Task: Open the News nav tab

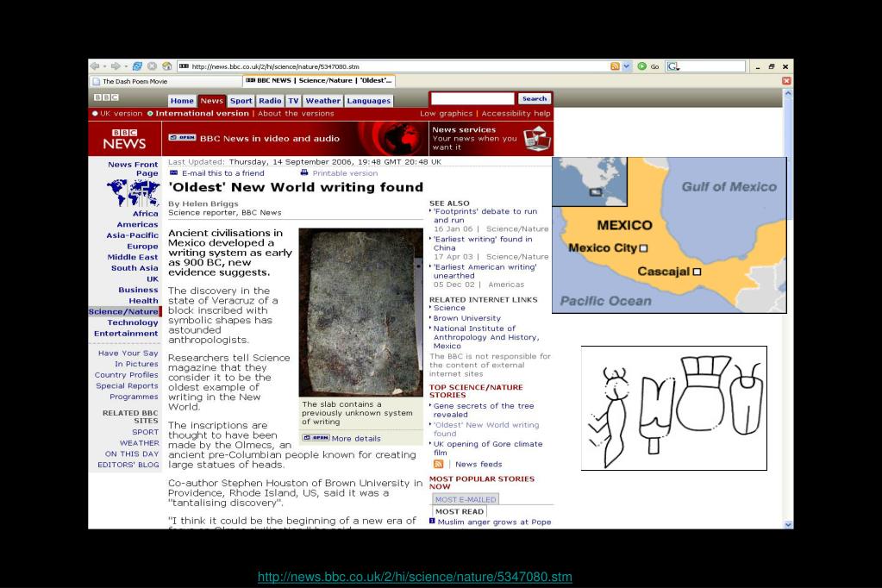Action: (x=211, y=101)
